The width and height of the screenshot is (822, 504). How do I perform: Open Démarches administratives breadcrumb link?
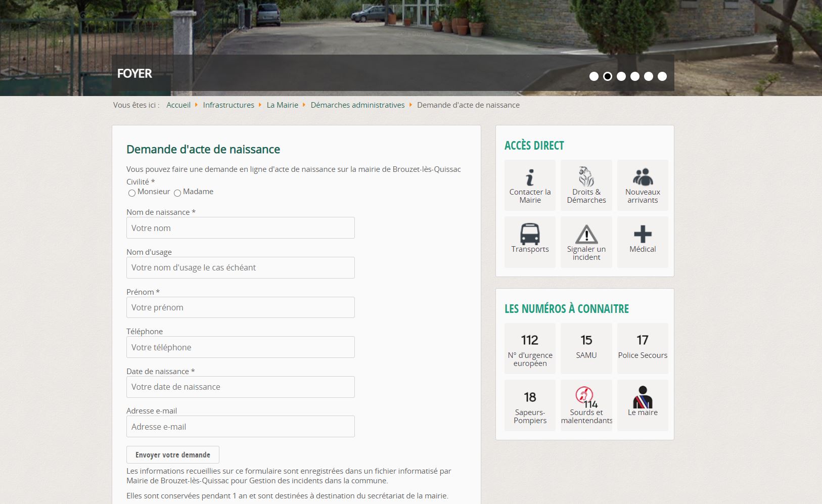(357, 105)
